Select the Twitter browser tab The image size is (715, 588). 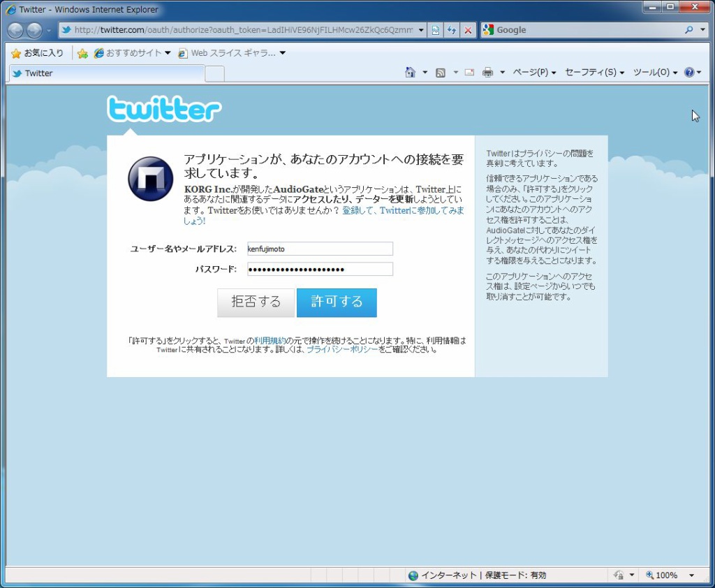click(x=105, y=73)
